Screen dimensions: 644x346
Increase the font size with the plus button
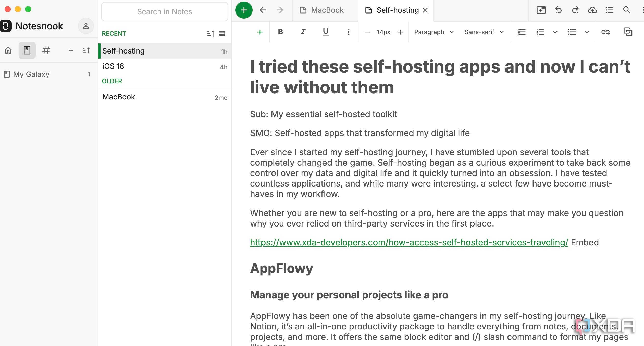pos(400,32)
